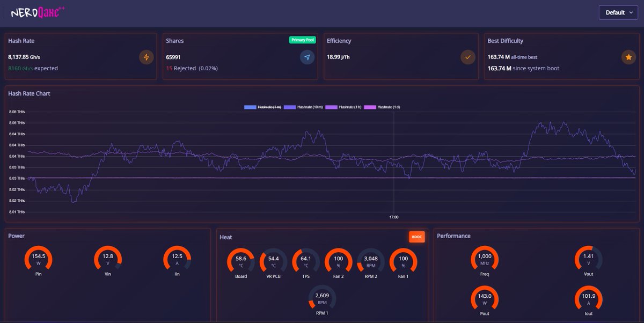Click the Primary Pool badge
This screenshot has width=644, height=323.
tap(303, 40)
